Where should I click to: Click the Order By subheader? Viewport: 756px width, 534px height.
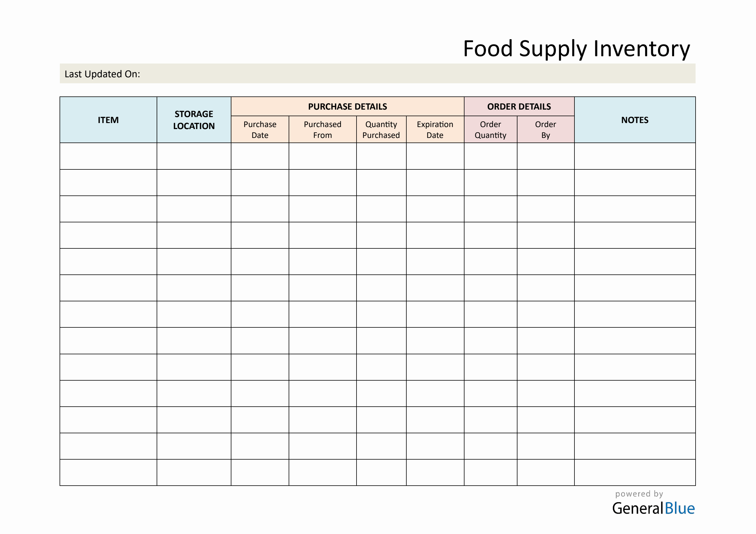tap(545, 130)
